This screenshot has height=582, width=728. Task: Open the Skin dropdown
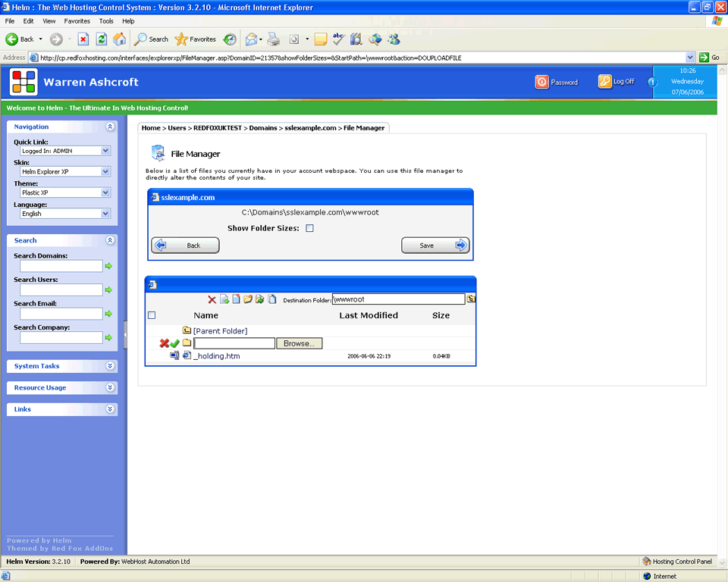tap(65, 172)
